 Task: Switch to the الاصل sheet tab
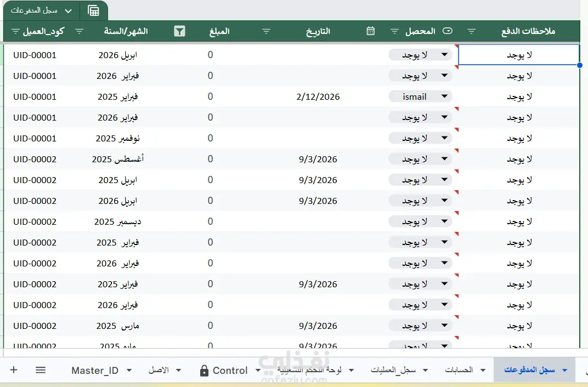coord(159,370)
